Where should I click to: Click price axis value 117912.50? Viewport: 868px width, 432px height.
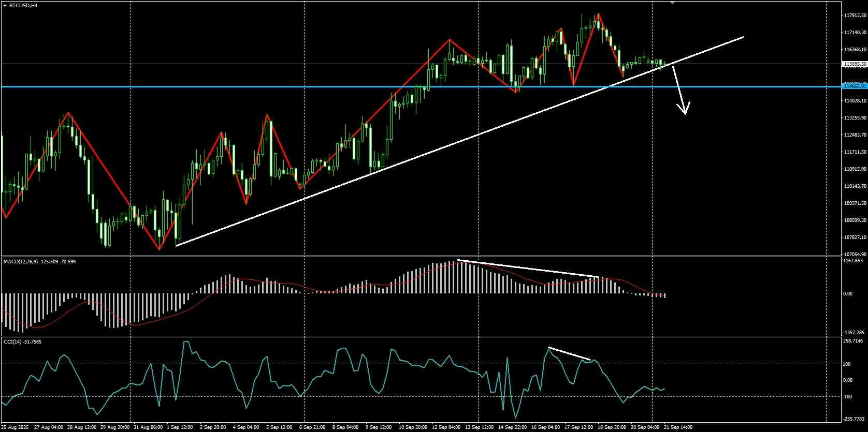855,16
